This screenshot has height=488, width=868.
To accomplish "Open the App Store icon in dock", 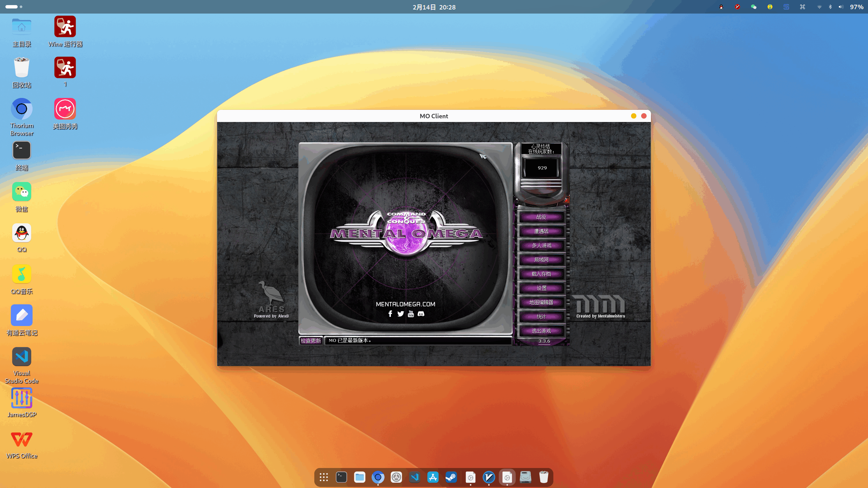I will click(433, 477).
